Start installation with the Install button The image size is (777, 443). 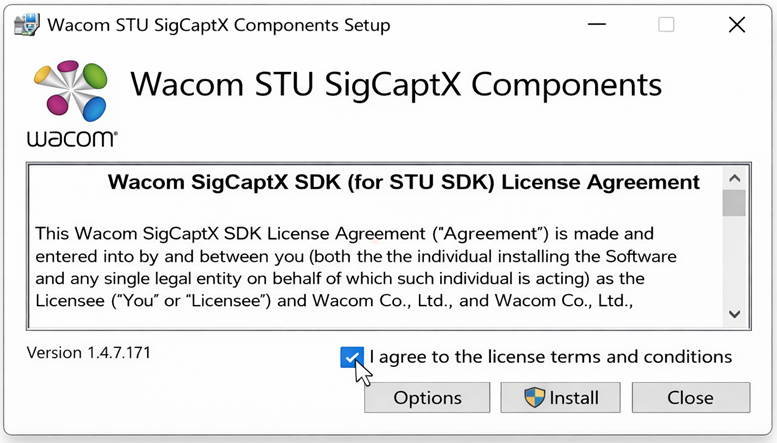pos(561,397)
